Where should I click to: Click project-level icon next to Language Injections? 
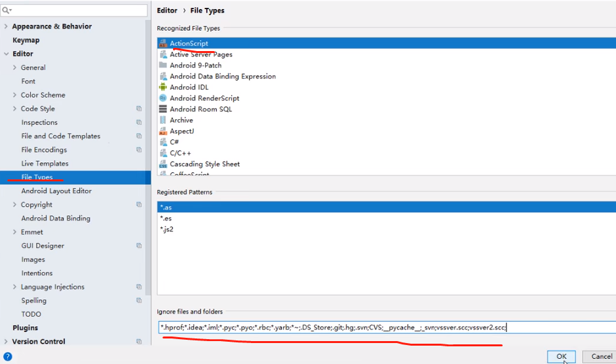[139, 287]
